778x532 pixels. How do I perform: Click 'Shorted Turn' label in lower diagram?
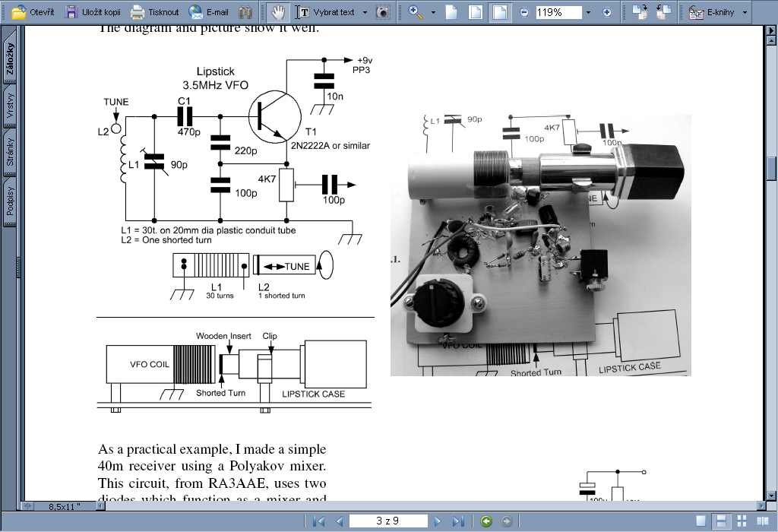pos(220,393)
